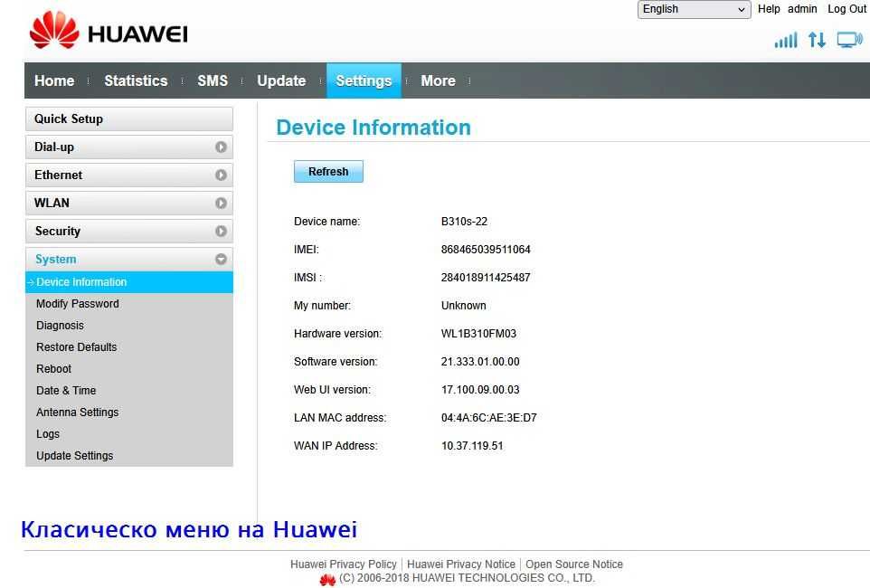Open Huawei Privacy Policy link
Viewport: 870px width, 588px height.
point(344,564)
